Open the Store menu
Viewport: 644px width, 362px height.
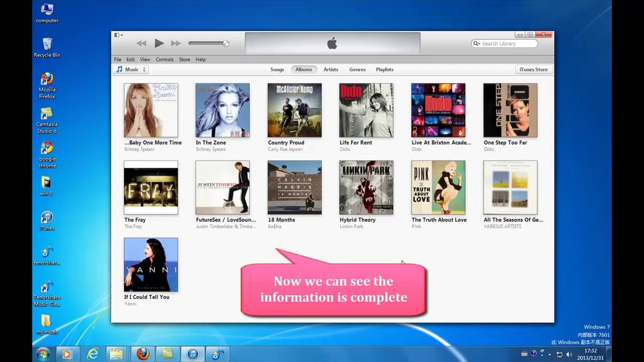point(185,59)
